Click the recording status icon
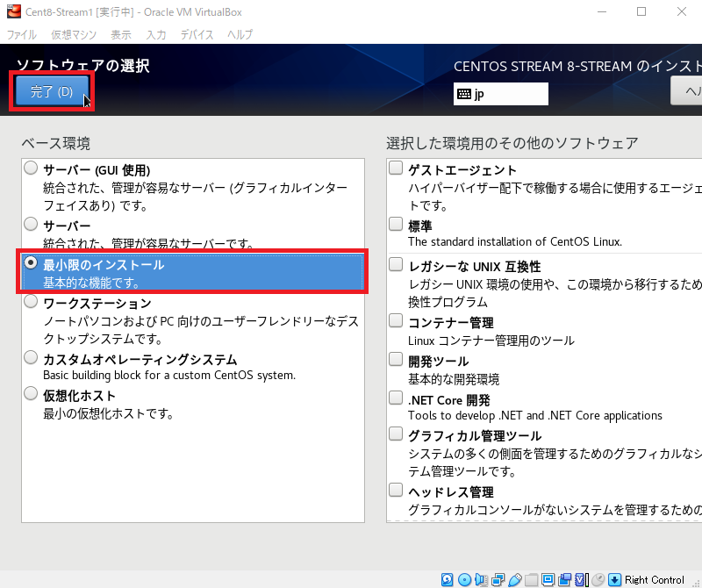 (565, 579)
